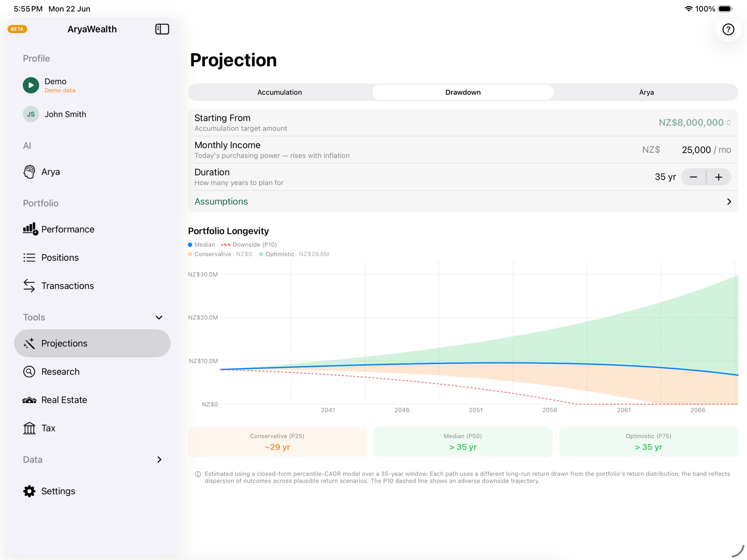Toggle the sidebar panel icon
The height and width of the screenshot is (560, 747).
[162, 29]
